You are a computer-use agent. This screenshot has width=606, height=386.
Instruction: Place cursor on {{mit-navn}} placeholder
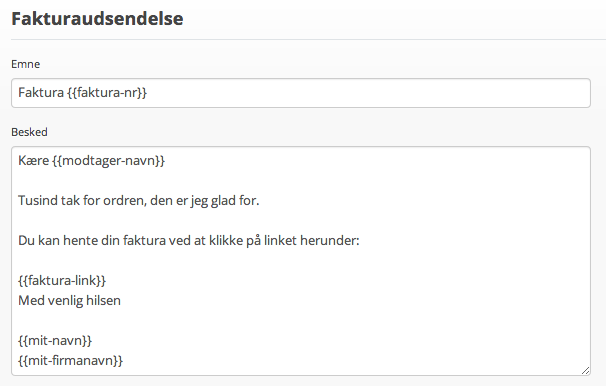coord(55,341)
